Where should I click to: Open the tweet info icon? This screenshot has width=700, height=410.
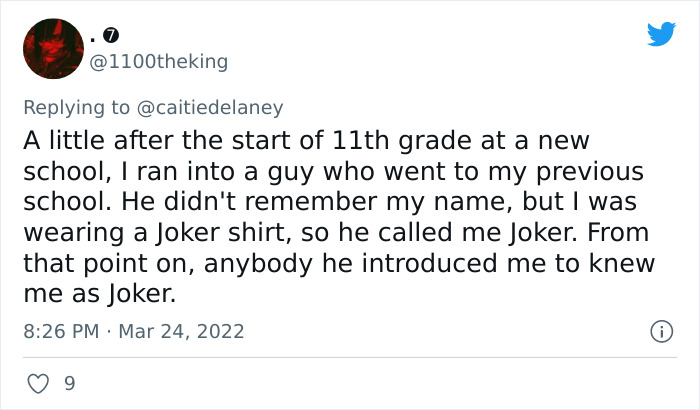660,330
